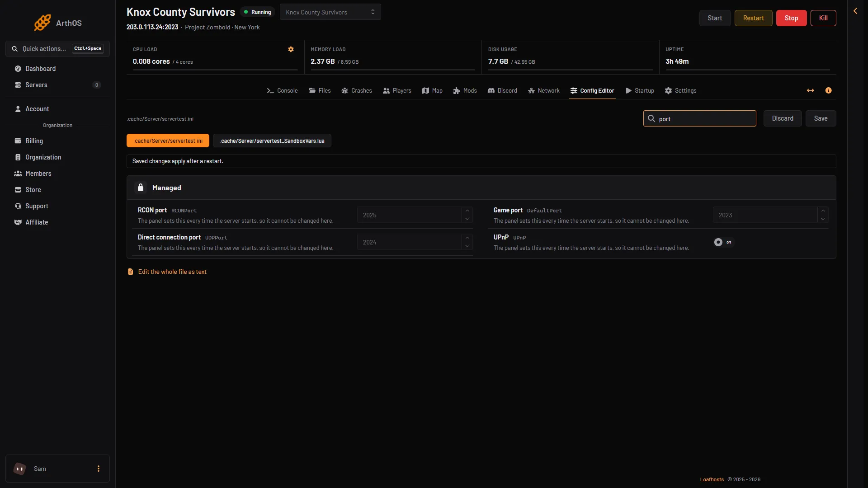Image resolution: width=868 pixels, height=488 pixels.
Task: Switch to the Console tab
Action: point(282,91)
